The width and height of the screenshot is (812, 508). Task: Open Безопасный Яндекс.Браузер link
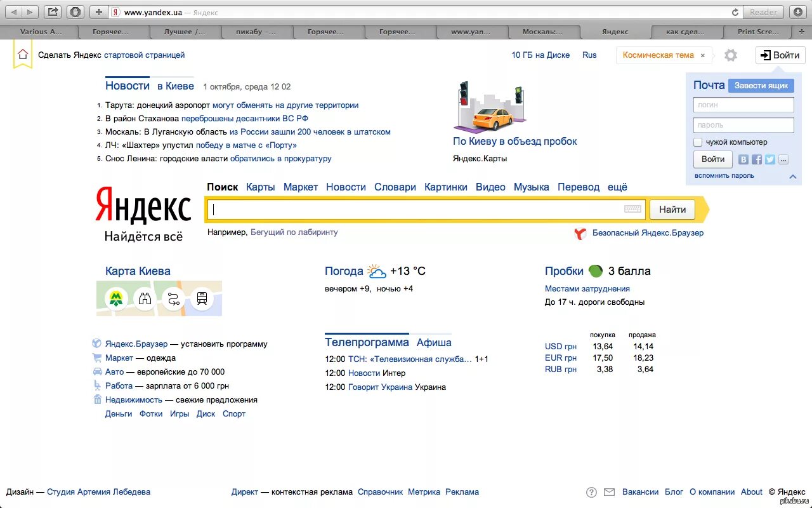[648, 233]
